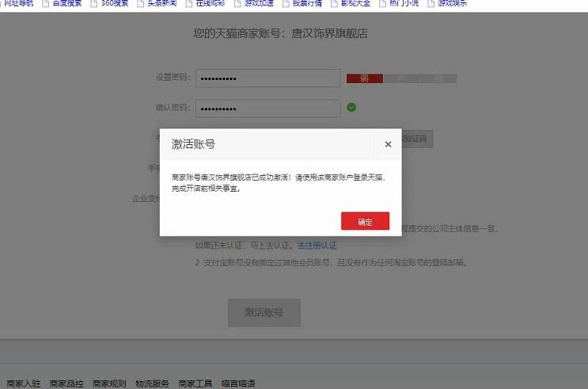Open the 商家入驻 footer link

24,383
